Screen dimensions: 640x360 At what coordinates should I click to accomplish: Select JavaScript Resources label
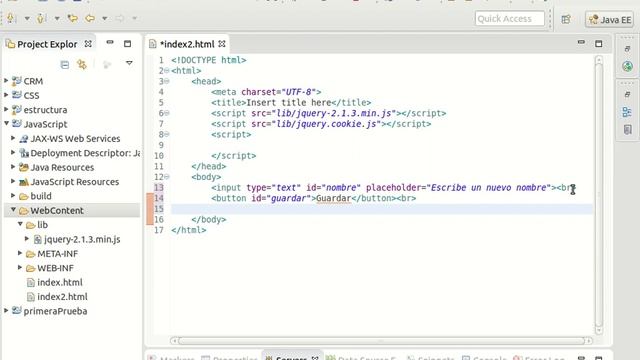pos(75,182)
